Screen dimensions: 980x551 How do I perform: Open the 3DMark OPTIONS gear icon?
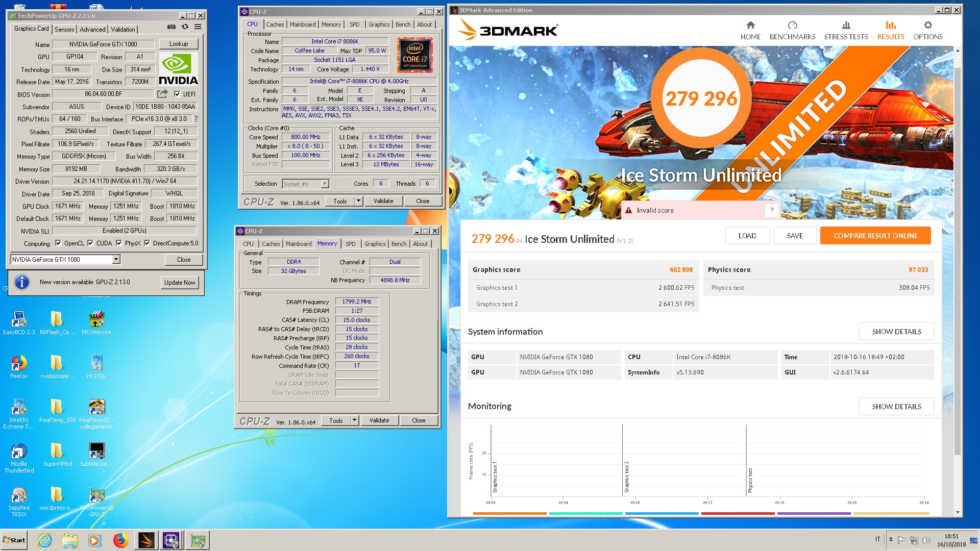[928, 25]
